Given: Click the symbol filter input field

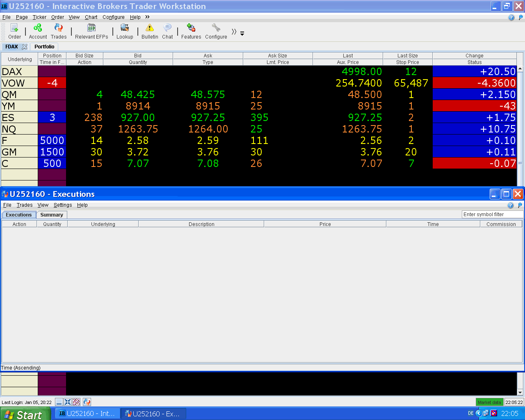Looking at the screenshot, I should [x=493, y=215].
